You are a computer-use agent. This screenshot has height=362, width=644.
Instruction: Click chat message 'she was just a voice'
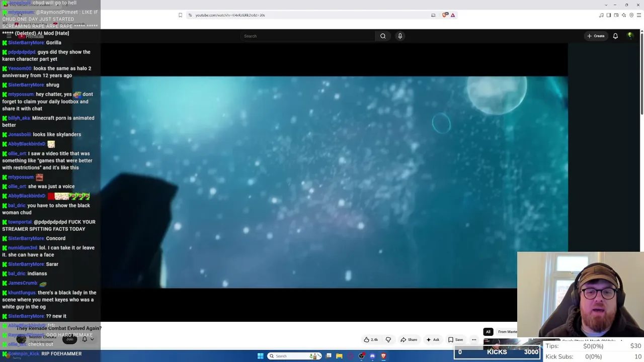[51, 187]
